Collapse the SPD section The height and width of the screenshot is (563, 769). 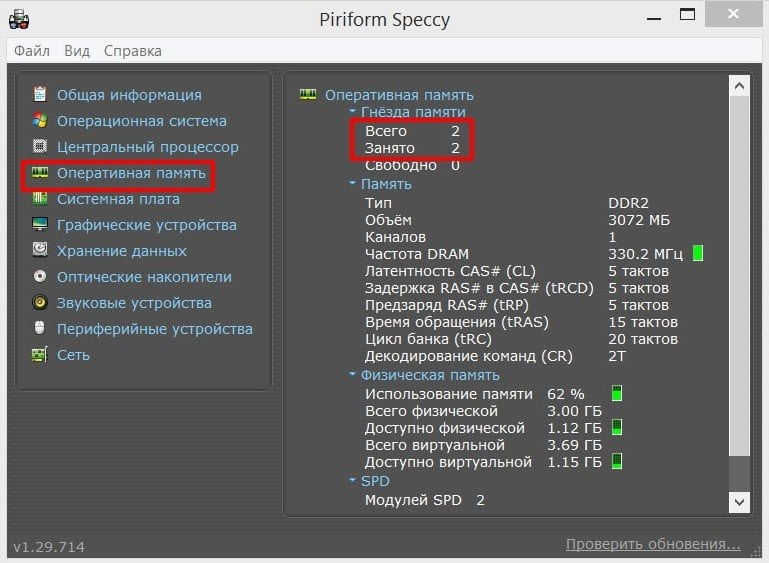coord(352,480)
